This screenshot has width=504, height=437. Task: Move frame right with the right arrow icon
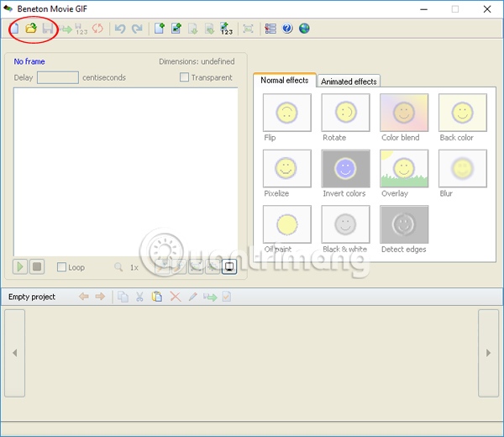100,297
